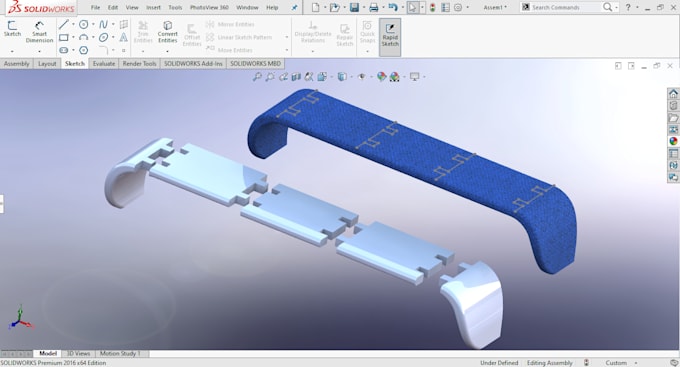Toggle the Select cursor tool
Screen dimensions: 680x367
tap(412, 7)
